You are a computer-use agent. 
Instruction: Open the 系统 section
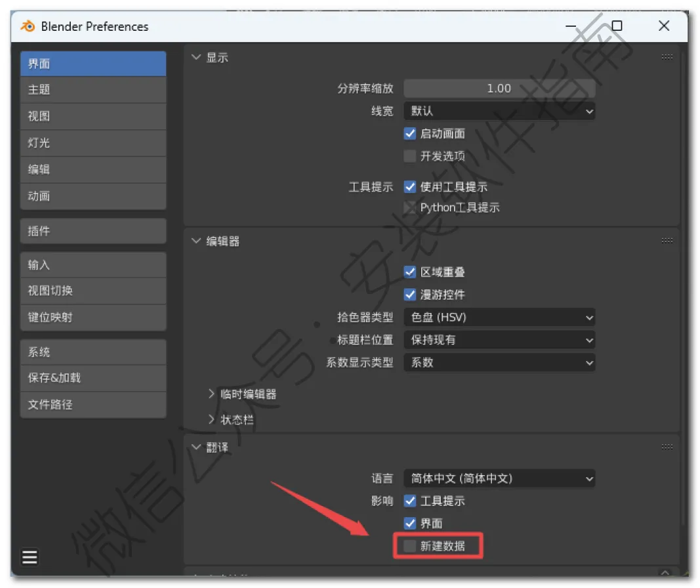(x=93, y=352)
